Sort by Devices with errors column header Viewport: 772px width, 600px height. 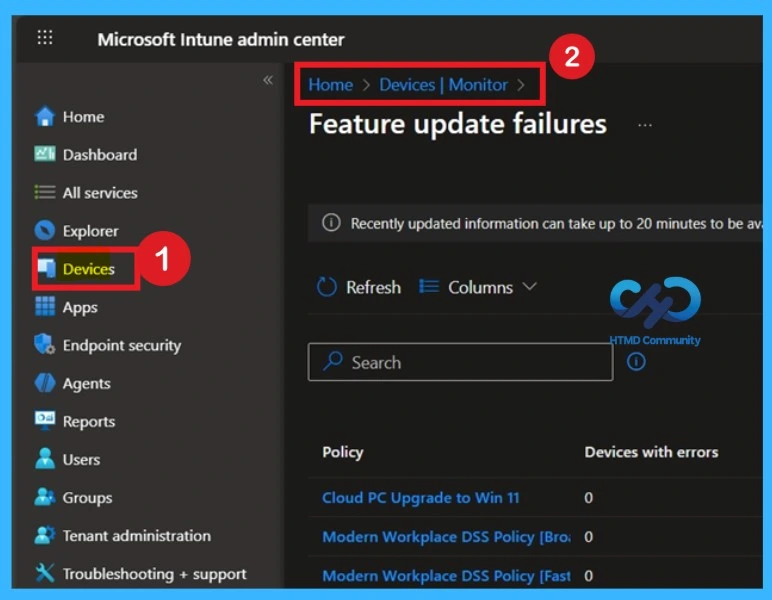[651, 452]
